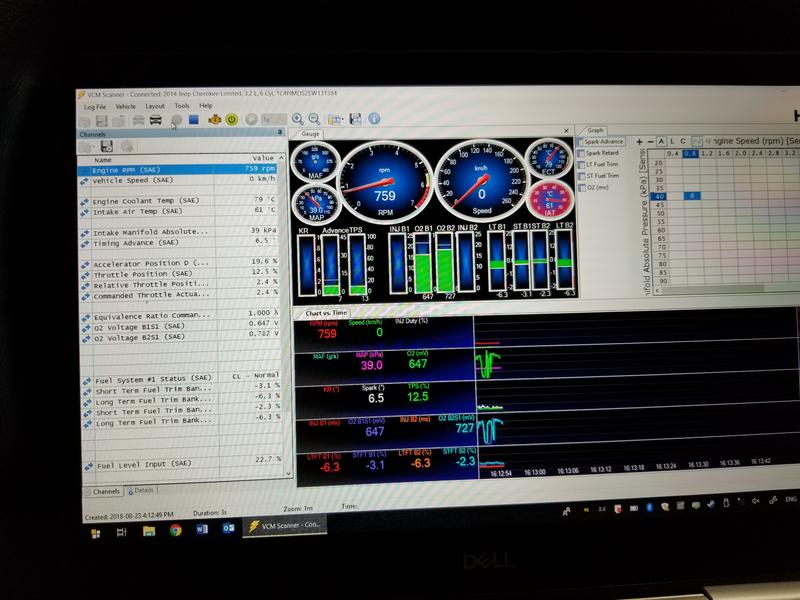Select the Timing Advance (SAE) row
This screenshot has width=800, height=600.
[x=179, y=243]
